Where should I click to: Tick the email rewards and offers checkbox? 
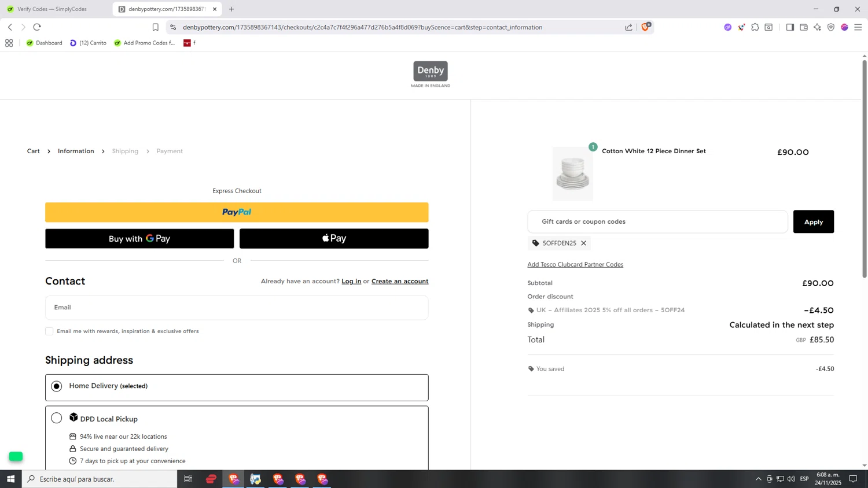[x=49, y=331]
